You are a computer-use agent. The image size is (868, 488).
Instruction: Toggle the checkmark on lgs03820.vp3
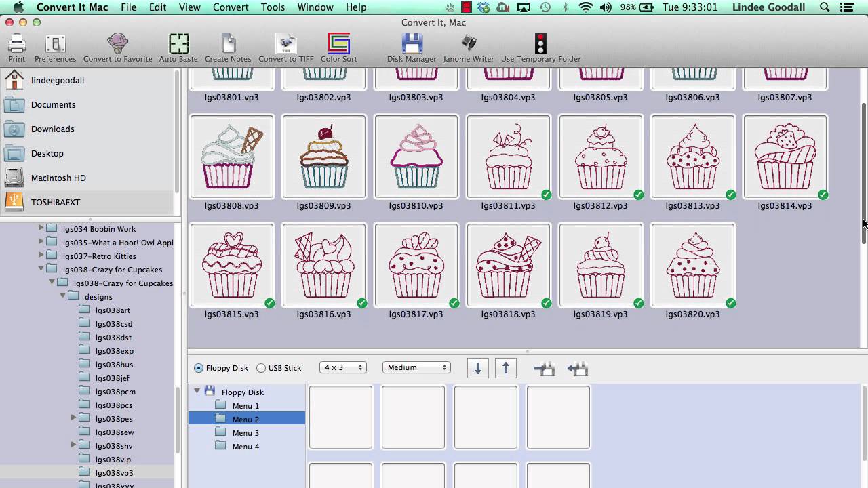731,303
